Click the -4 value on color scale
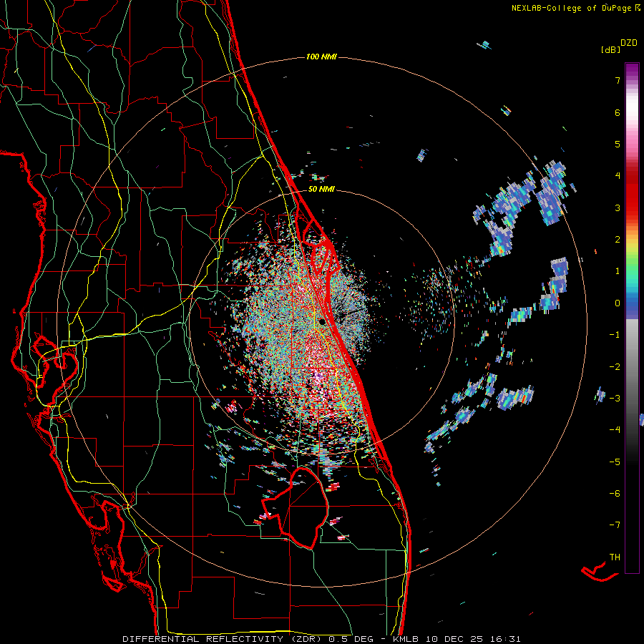This screenshot has height=644, width=644. click(615, 430)
